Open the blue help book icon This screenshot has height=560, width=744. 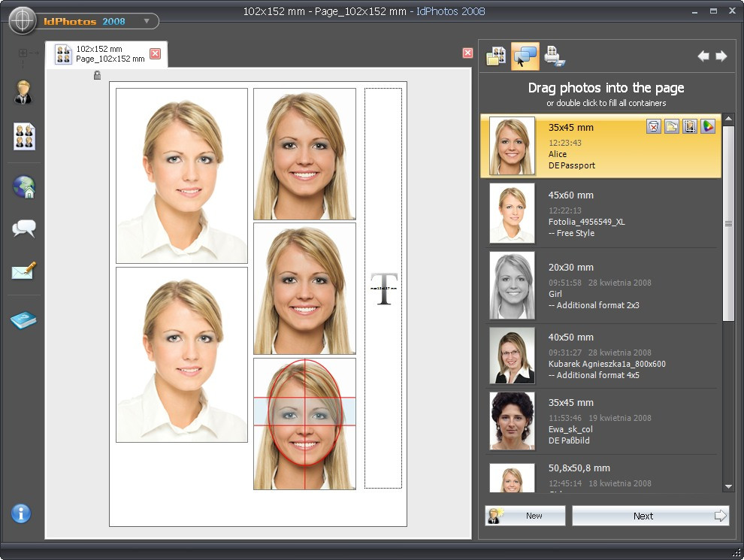point(24,321)
